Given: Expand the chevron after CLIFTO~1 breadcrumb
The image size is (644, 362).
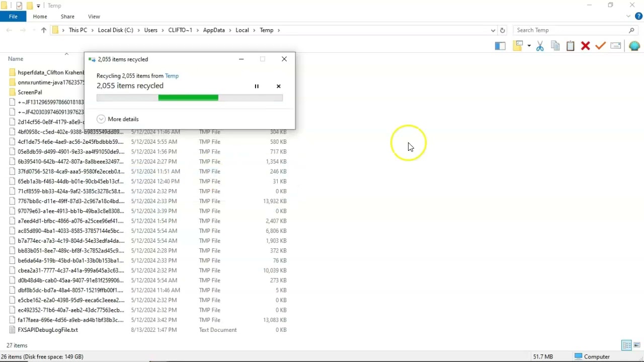Looking at the screenshot, I should pos(197,30).
